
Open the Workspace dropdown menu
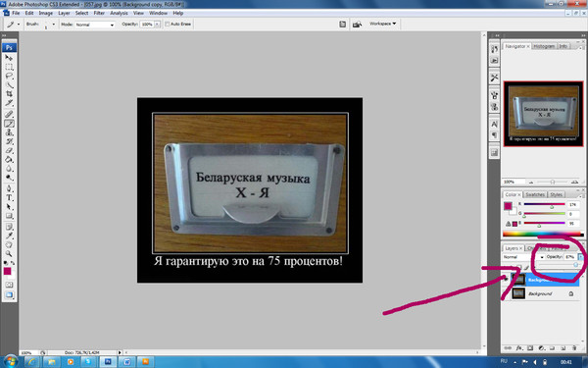coord(382,24)
